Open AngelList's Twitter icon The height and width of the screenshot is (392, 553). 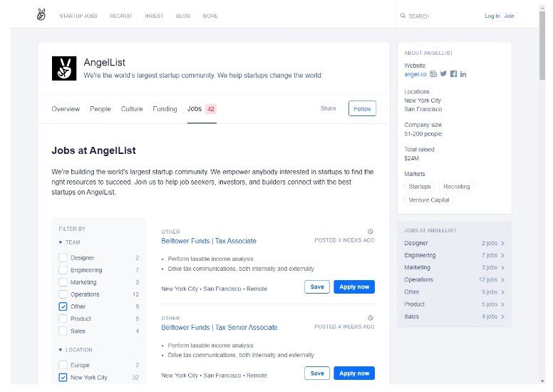[443, 73]
